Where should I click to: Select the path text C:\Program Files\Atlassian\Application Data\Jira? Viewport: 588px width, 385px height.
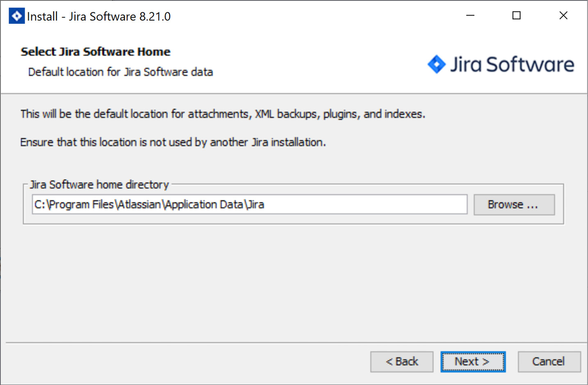(x=149, y=204)
